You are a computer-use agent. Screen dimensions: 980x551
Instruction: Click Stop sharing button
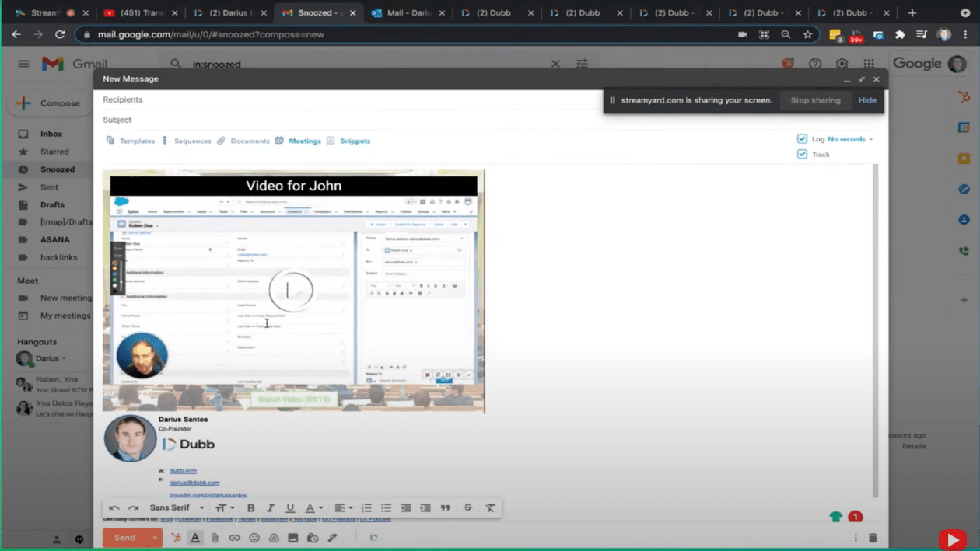(x=815, y=100)
